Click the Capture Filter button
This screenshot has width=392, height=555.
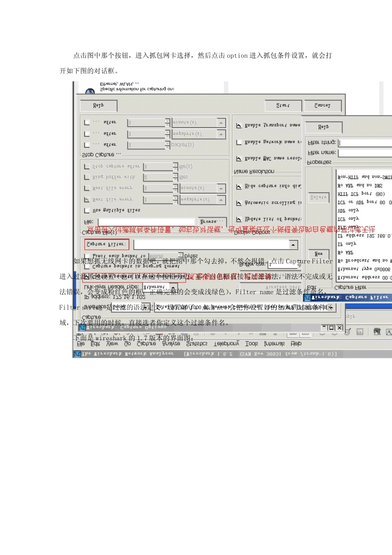pyautogui.click(x=107, y=244)
